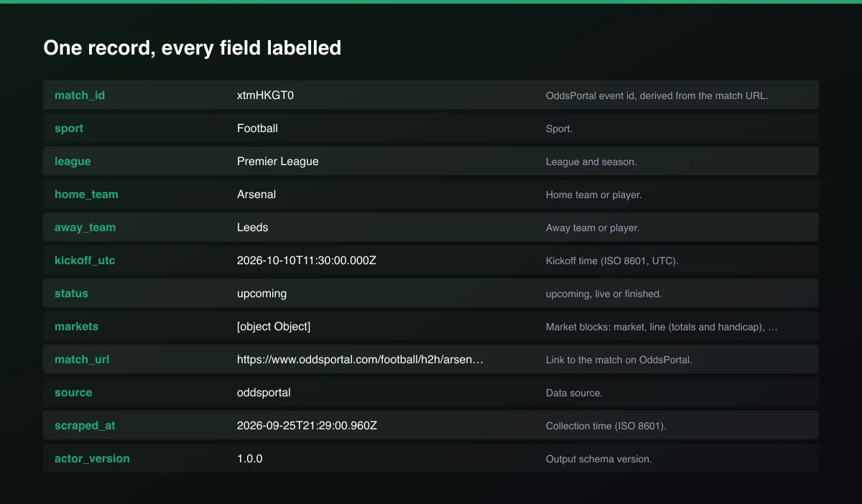Screen dimensions: 862x504
Task: Select the "kickoff_utc" field name
Action: pyautogui.click(x=85, y=261)
